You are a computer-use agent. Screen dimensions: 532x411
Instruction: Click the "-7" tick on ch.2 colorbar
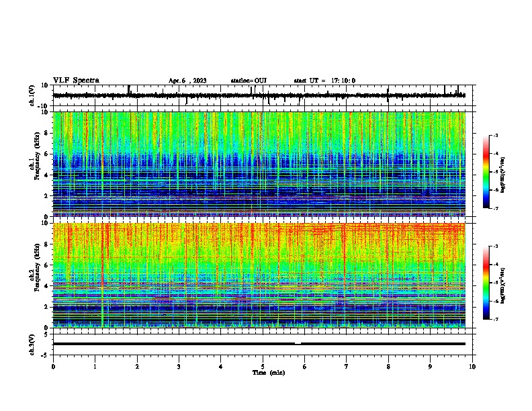(496, 320)
